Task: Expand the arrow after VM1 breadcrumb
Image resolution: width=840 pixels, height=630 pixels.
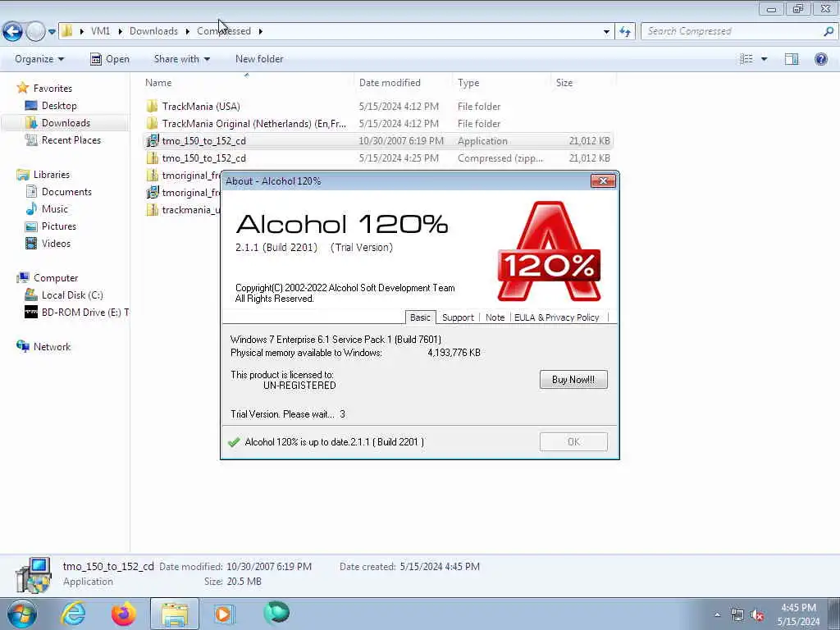Action: tap(120, 32)
